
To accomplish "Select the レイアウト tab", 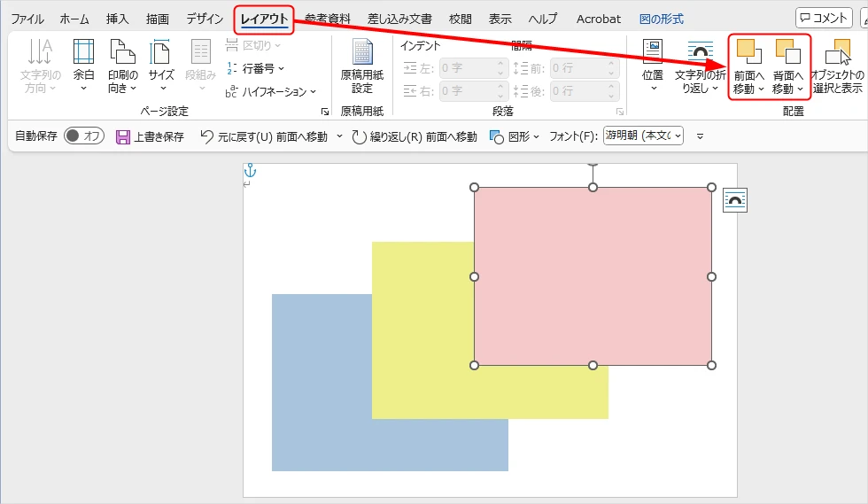I will coord(264,19).
